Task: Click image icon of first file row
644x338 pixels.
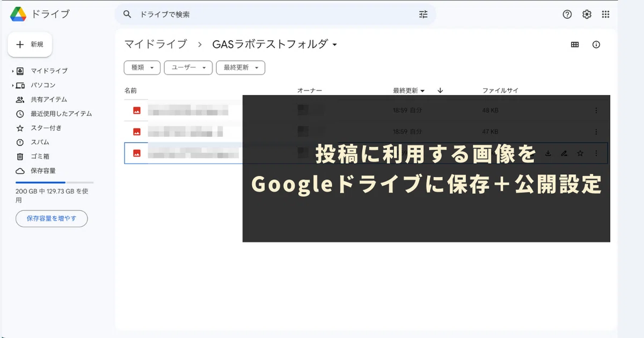Action: [137, 111]
